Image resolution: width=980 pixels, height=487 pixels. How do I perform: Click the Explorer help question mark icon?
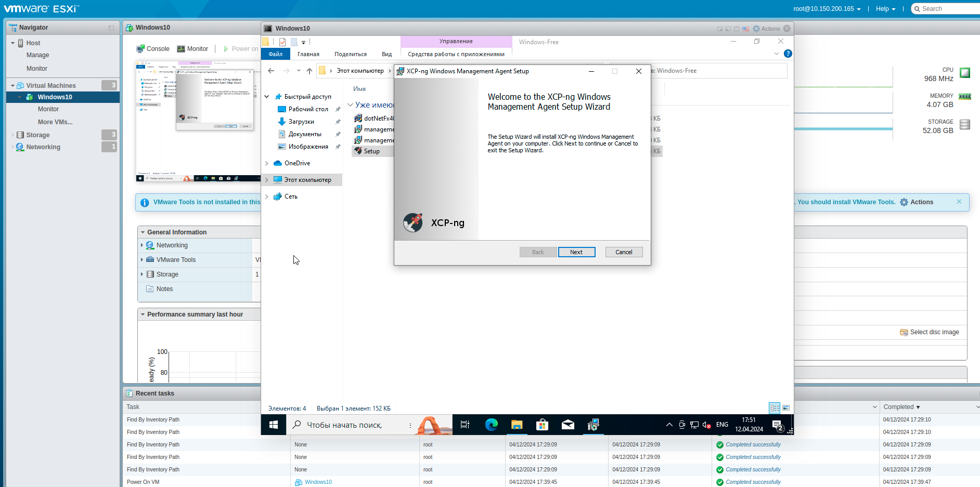[x=788, y=54]
